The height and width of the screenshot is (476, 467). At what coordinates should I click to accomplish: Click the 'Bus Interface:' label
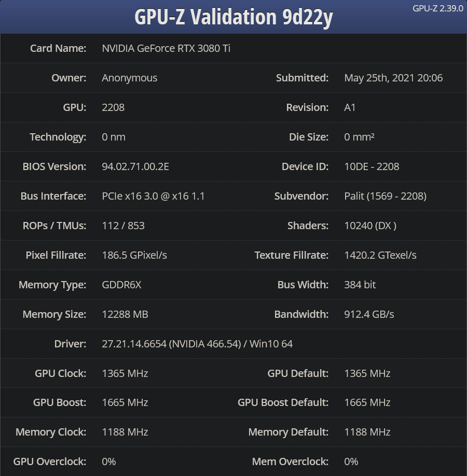(53, 196)
